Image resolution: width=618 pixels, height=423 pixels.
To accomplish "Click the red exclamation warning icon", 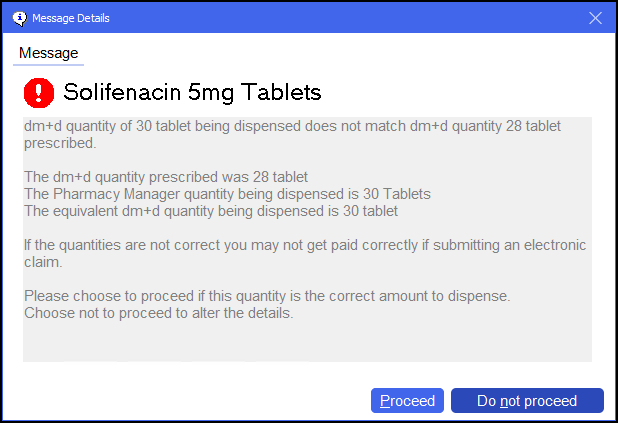I will tap(38, 93).
